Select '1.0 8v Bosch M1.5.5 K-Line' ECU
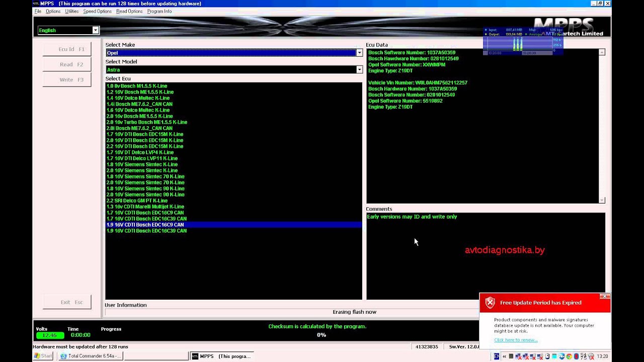The image size is (644, 362). tap(137, 86)
